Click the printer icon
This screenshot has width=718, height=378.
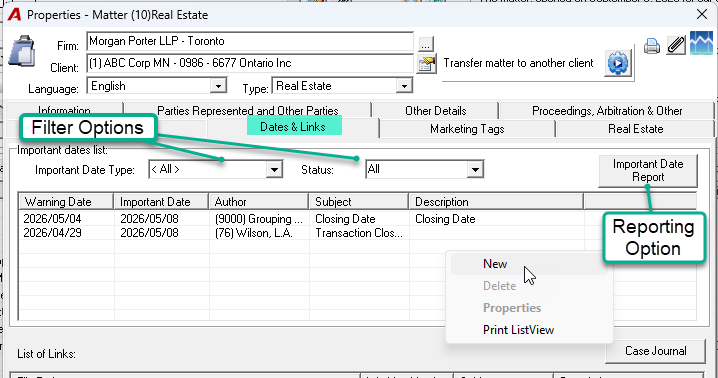click(652, 46)
